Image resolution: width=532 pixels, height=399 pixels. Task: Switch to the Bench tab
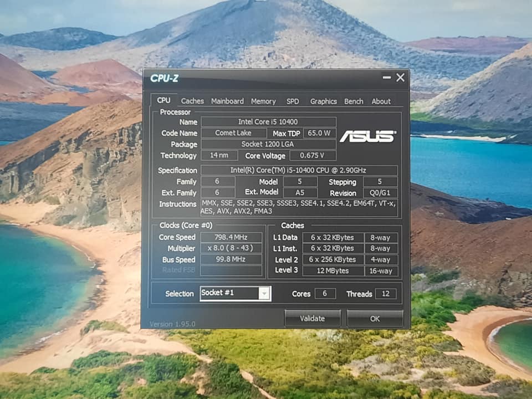[x=354, y=101]
